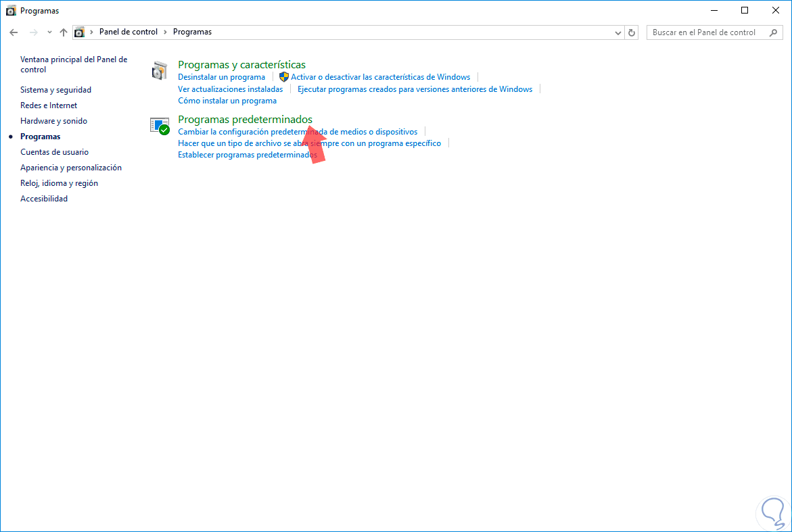Maximize the Programas window

click(745, 11)
